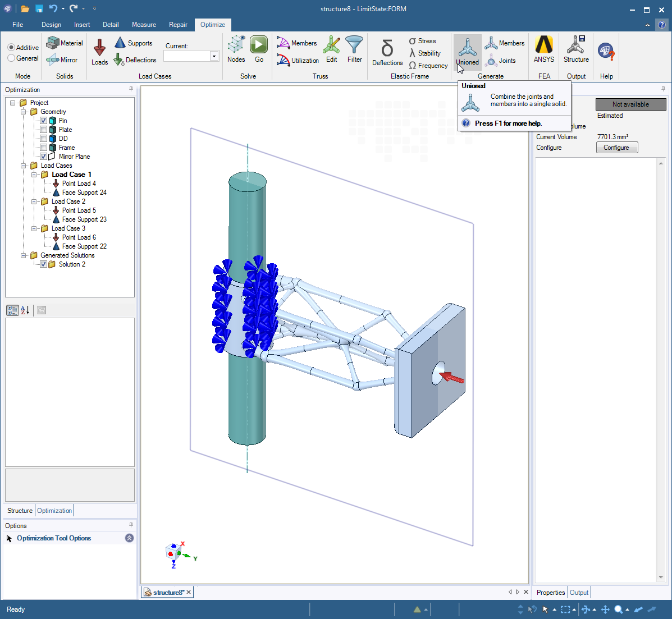Show Elastic Frame Stability
This screenshot has height=619, width=672.
pos(425,53)
